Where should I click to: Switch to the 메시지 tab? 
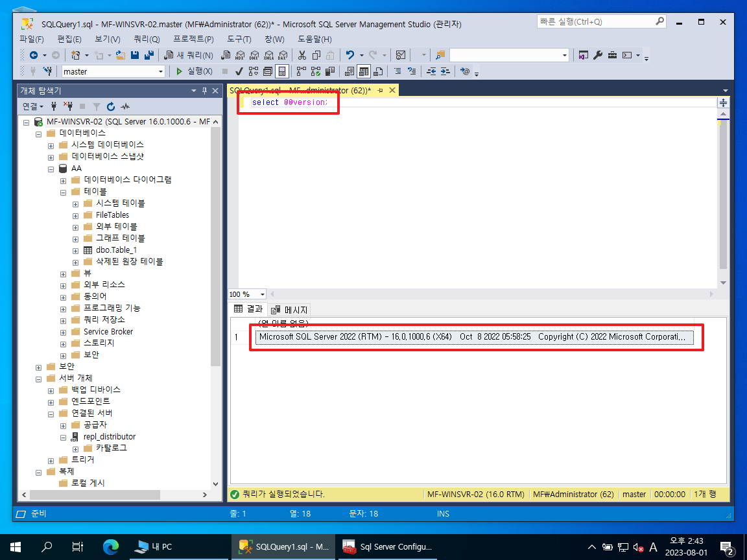click(290, 310)
